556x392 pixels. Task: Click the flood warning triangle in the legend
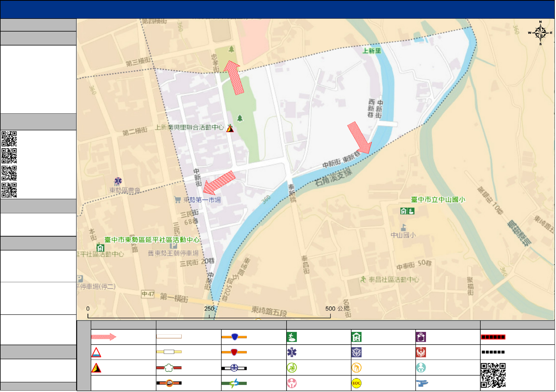[96, 353]
